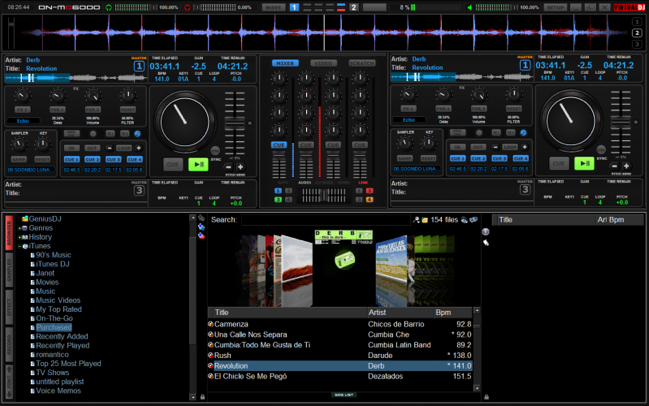
Task: Click the SIDE LIST button below tracks
Action: (344, 395)
